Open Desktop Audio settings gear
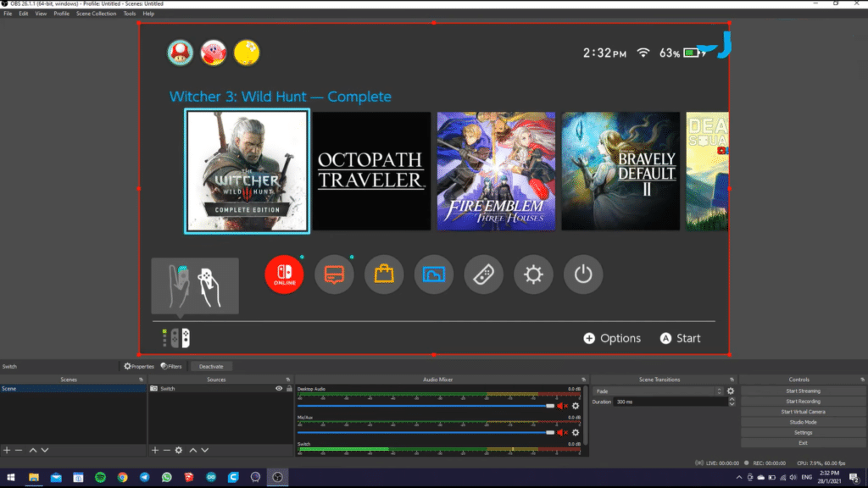 tap(576, 406)
